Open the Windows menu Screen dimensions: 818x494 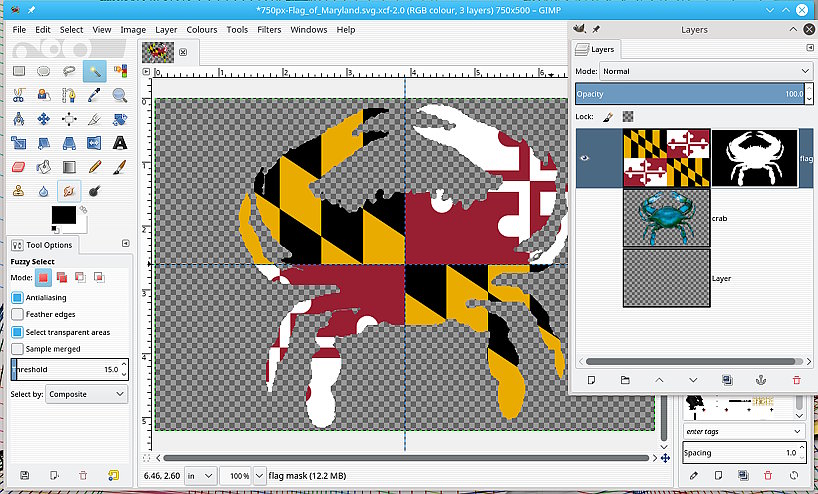pos(309,30)
